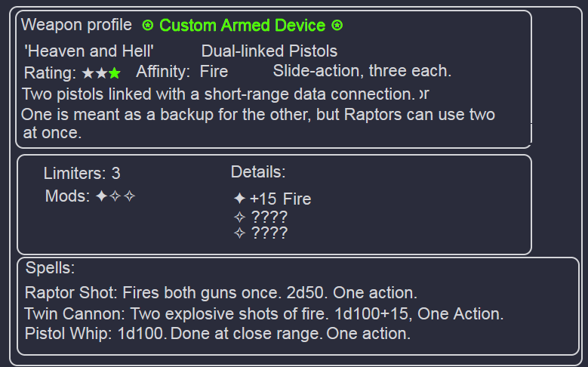Click the green circled star before Custom Armed Device

click(x=148, y=26)
